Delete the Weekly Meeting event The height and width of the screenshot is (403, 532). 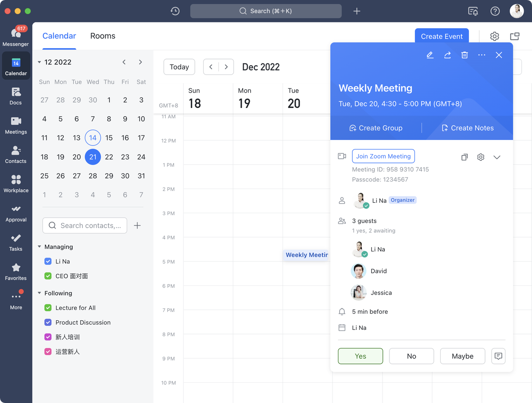[464, 54]
